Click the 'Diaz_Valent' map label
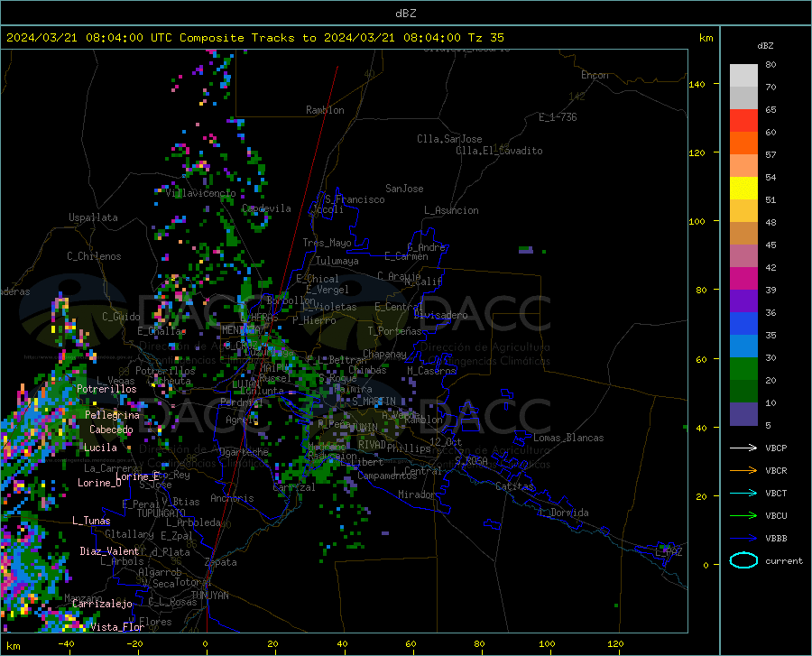The image size is (812, 656). (109, 551)
